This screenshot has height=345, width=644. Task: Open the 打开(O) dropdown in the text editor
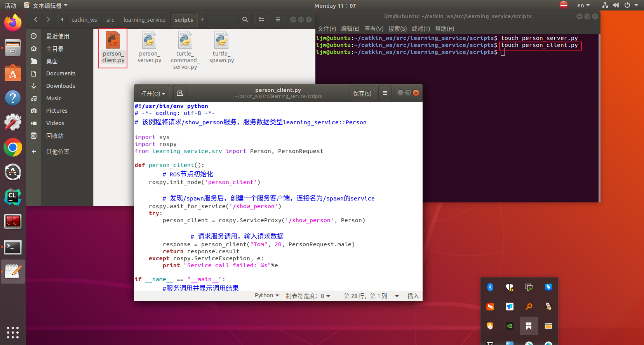(x=153, y=93)
